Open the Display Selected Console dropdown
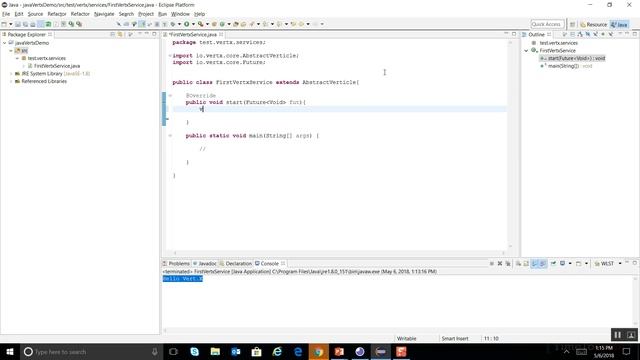Viewport: 640px width, 360px height. tap(570, 264)
